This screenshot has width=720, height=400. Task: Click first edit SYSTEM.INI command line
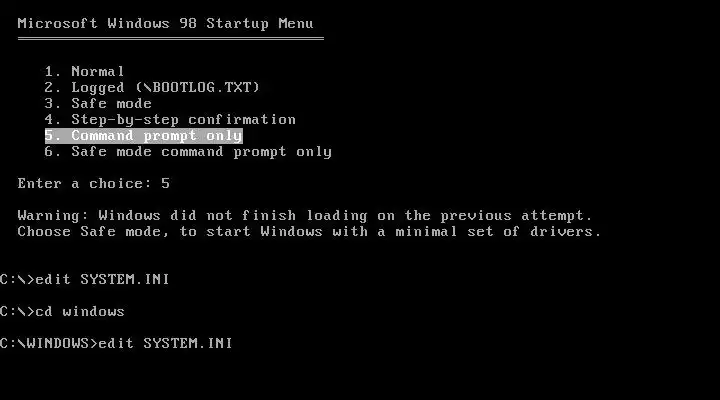[x=84, y=279]
